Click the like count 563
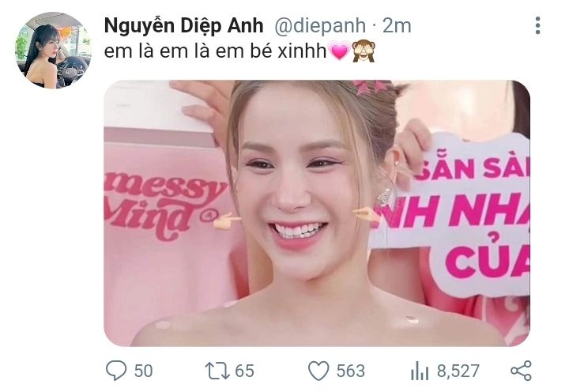The height and width of the screenshot is (392, 569). point(350,371)
